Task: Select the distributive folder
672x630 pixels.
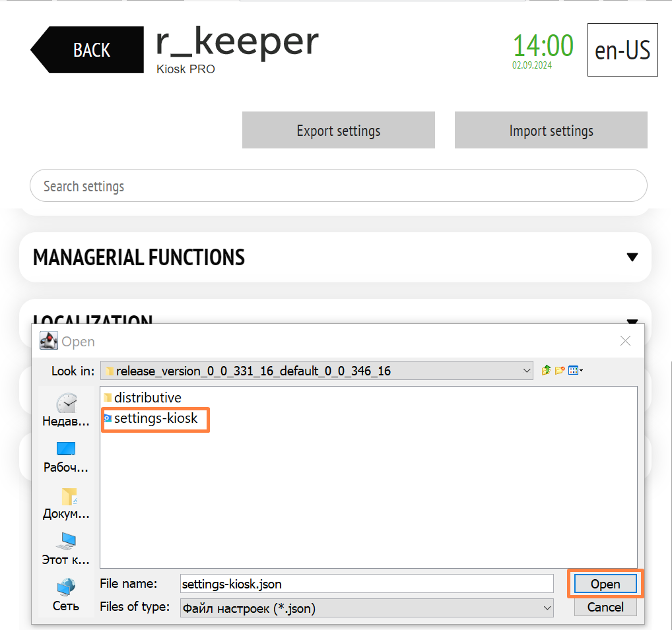Action: point(143,397)
